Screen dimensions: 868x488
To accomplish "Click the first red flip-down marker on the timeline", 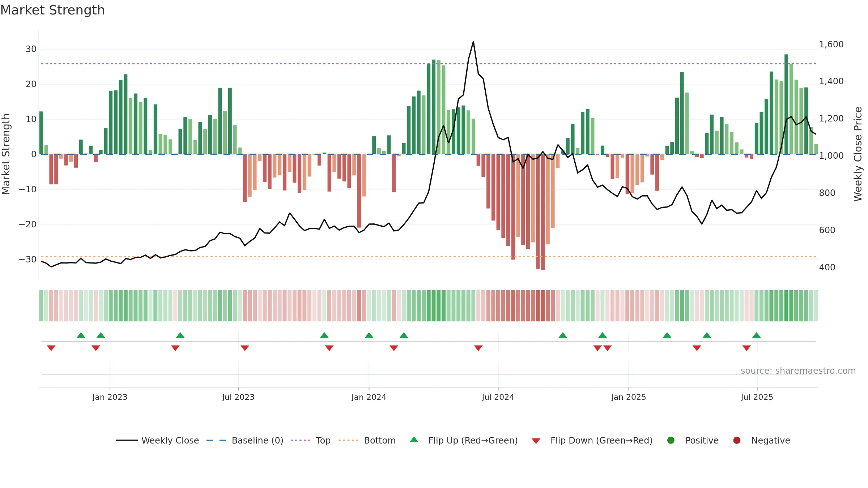I will coord(51,348).
